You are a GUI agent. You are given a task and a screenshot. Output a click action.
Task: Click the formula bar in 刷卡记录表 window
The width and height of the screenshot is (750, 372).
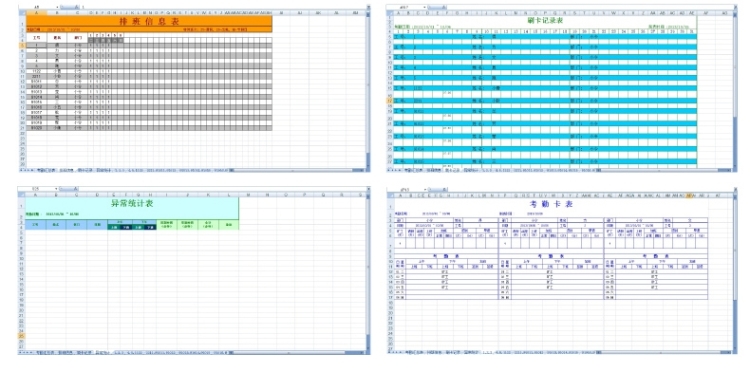[x=591, y=8]
